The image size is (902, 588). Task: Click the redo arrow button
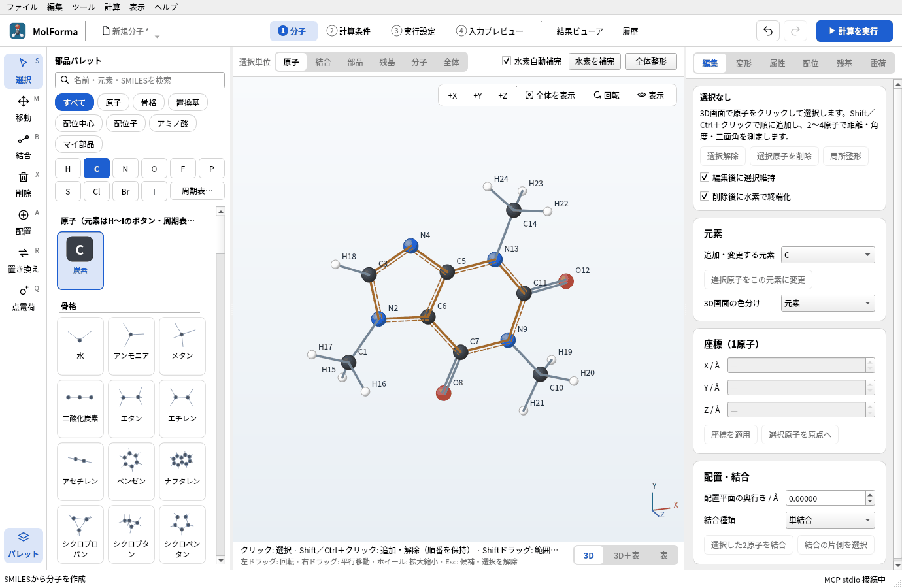point(795,31)
